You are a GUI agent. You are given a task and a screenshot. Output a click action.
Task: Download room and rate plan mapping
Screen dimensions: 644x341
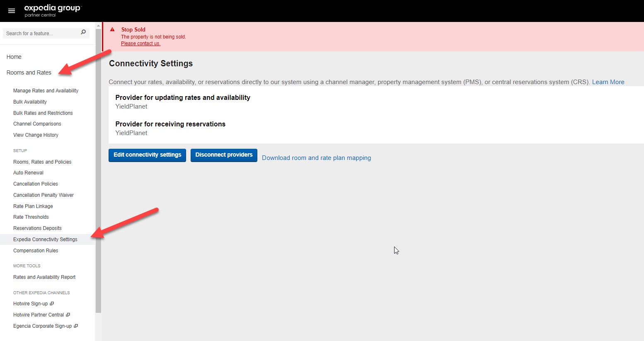tap(316, 158)
